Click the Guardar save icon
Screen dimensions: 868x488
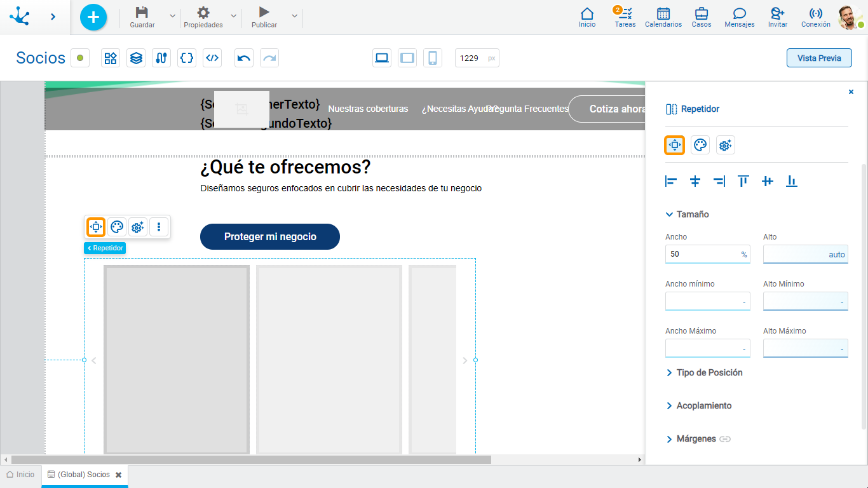(x=142, y=12)
